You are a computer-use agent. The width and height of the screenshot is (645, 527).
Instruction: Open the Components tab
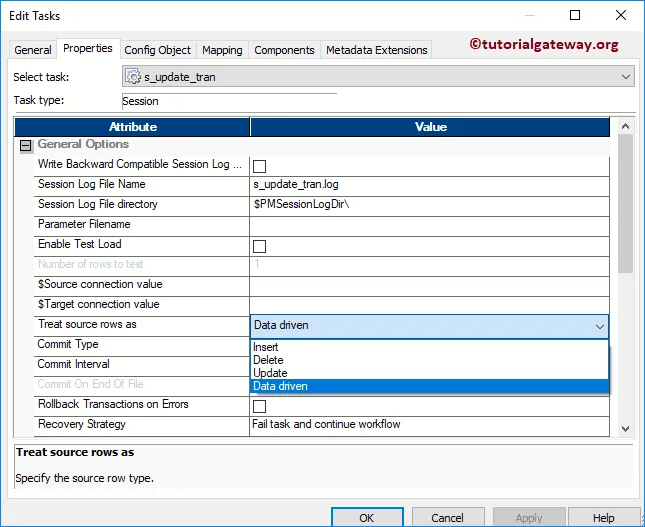[284, 50]
